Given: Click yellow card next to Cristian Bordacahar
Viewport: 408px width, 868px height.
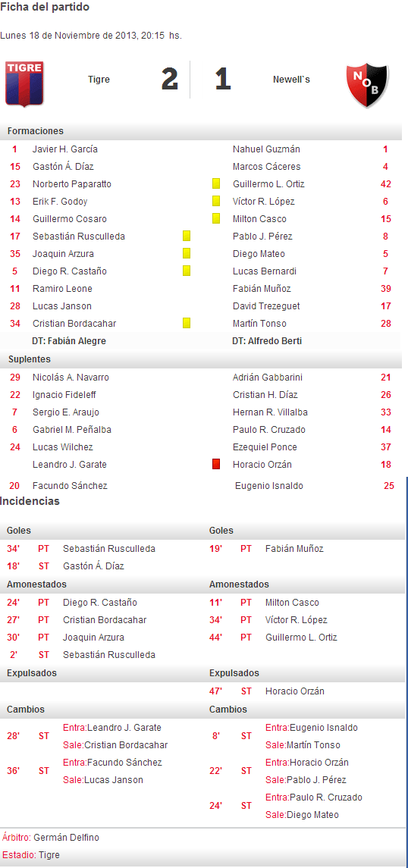Looking at the screenshot, I should [x=187, y=323].
